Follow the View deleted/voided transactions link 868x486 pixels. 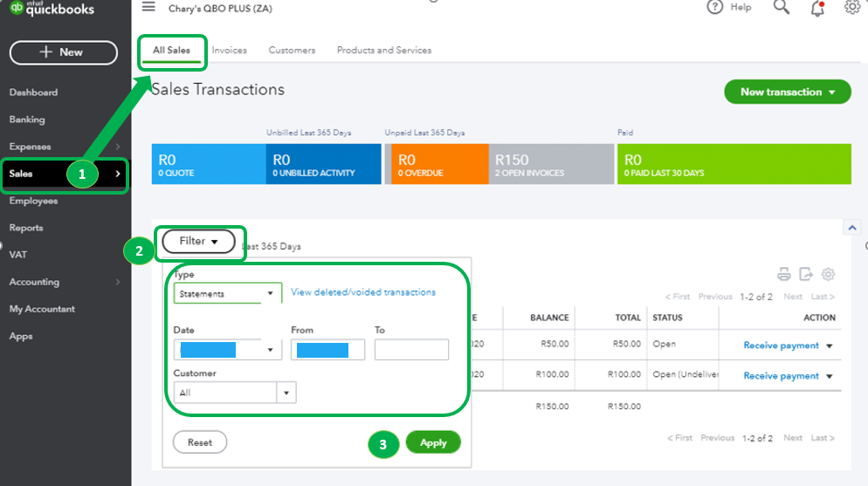pos(363,292)
